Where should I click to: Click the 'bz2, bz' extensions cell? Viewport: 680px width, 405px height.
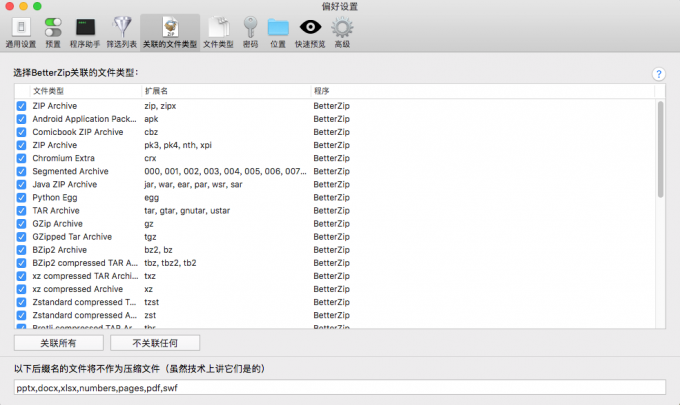(x=158, y=250)
